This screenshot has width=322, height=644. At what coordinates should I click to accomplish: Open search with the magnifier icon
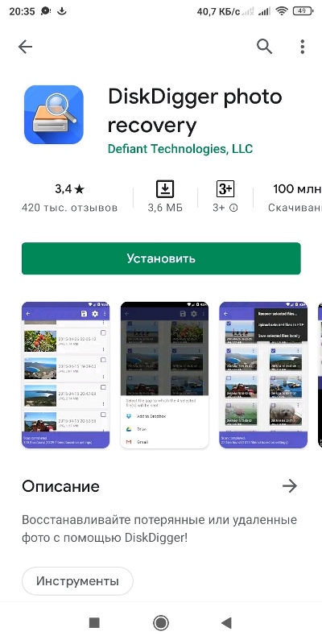coord(265,47)
